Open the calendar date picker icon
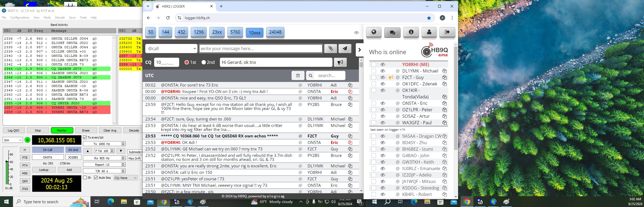This screenshot has height=207, width=644. coord(298,75)
